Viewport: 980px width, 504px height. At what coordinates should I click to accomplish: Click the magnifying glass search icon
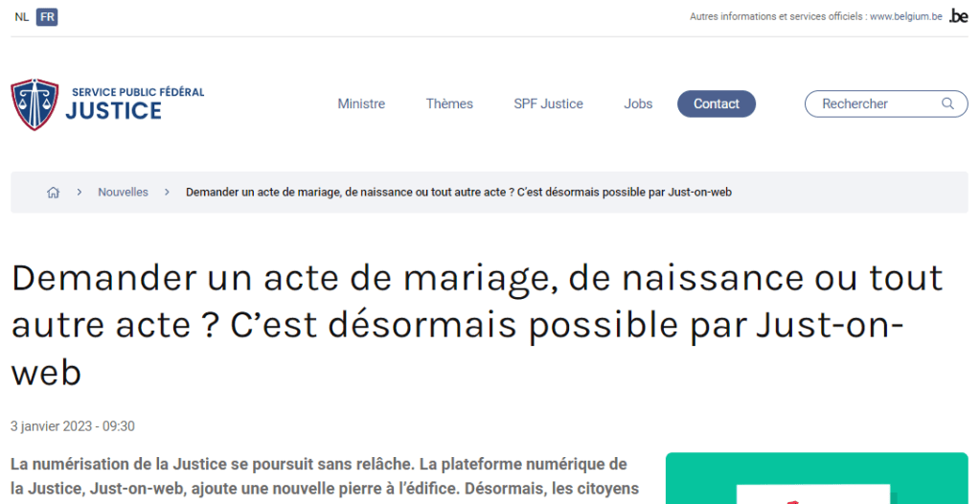point(947,103)
